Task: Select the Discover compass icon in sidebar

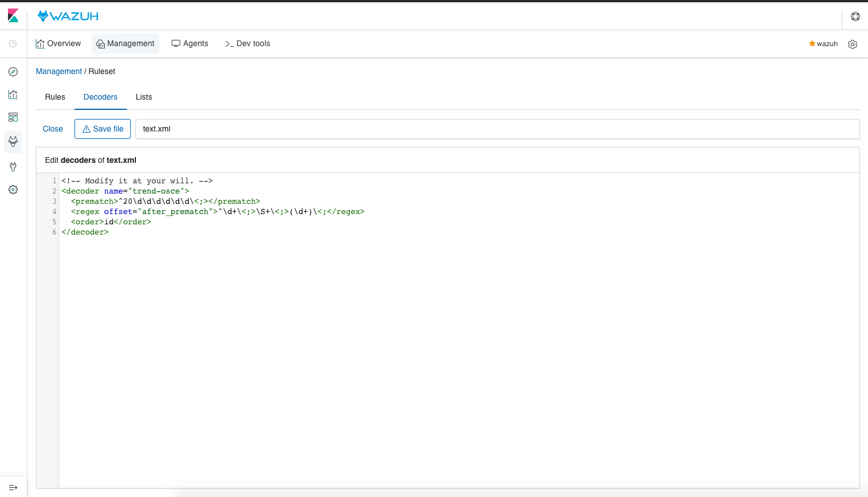Action: [x=13, y=72]
